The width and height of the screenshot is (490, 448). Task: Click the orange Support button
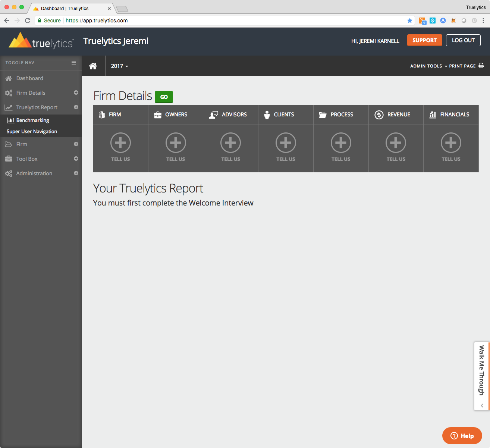pos(424,40)
